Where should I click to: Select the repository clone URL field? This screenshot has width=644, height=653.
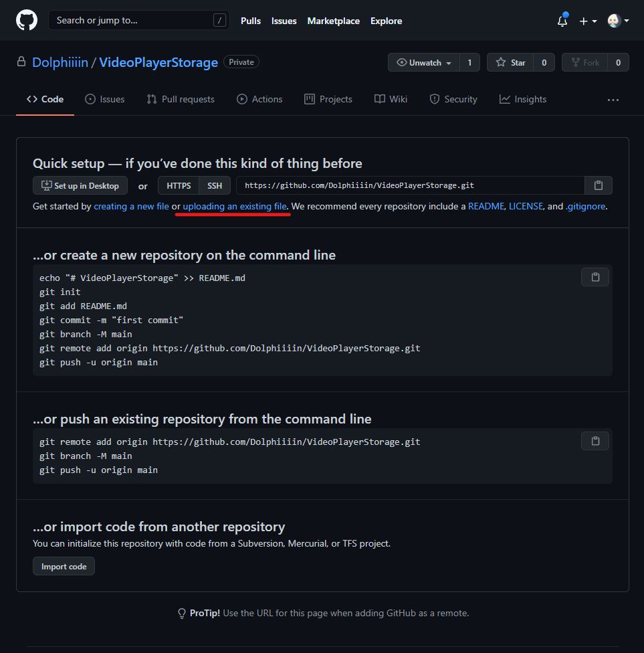(x=411, y=186)
